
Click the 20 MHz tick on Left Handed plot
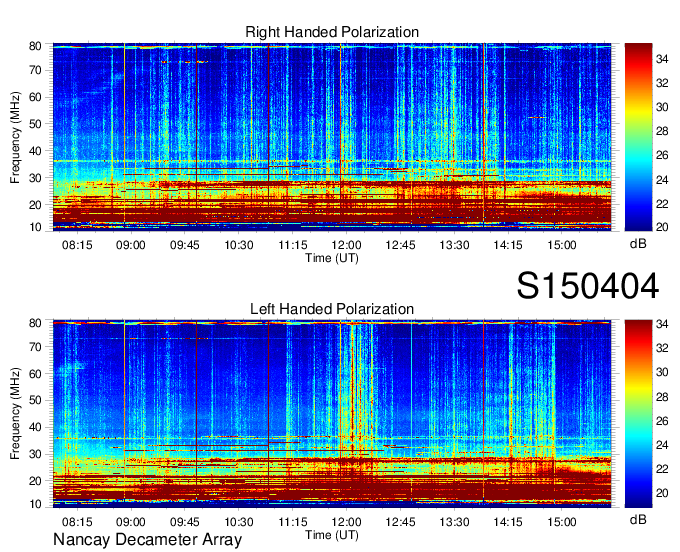pyautogui.click(x=35, y=481)
